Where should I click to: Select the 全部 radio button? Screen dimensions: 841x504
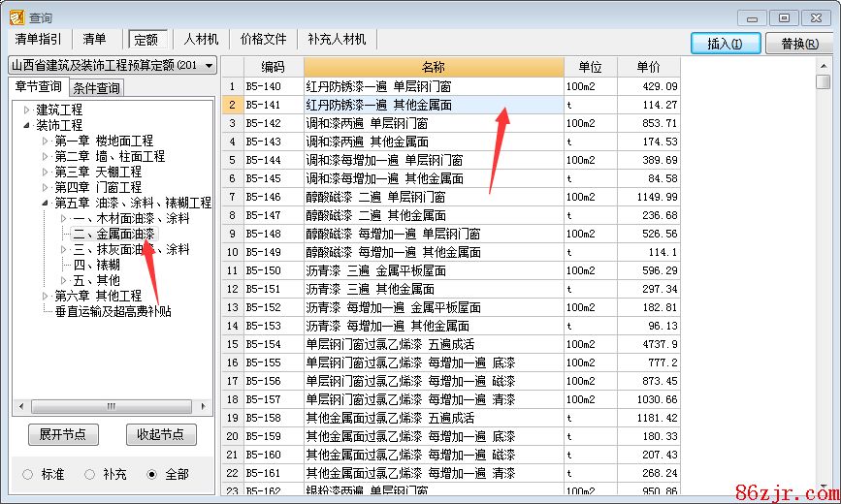tap(151, 474)
